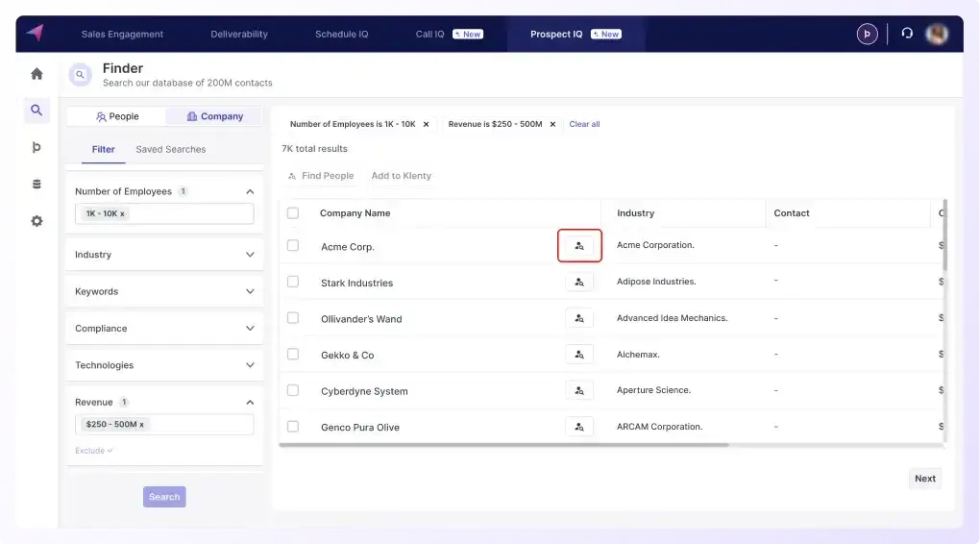
Task: Open the Prospect IQ menu
Action: [x=575, y=34]
